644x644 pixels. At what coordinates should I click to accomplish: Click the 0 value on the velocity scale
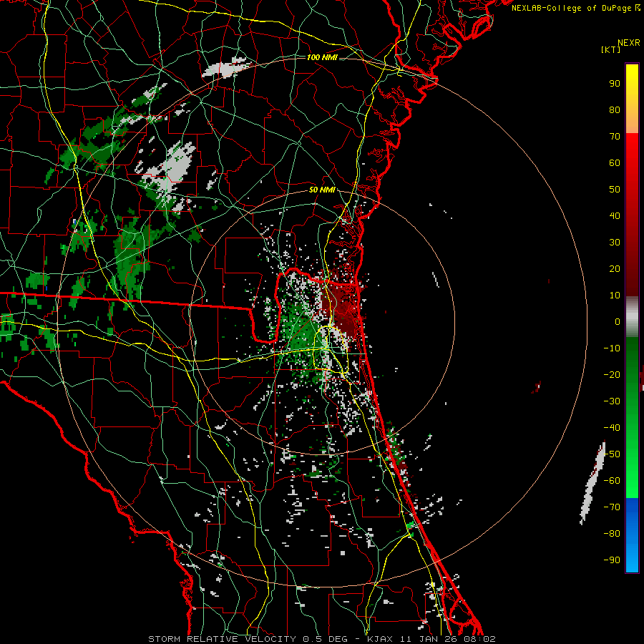(618, 321)
